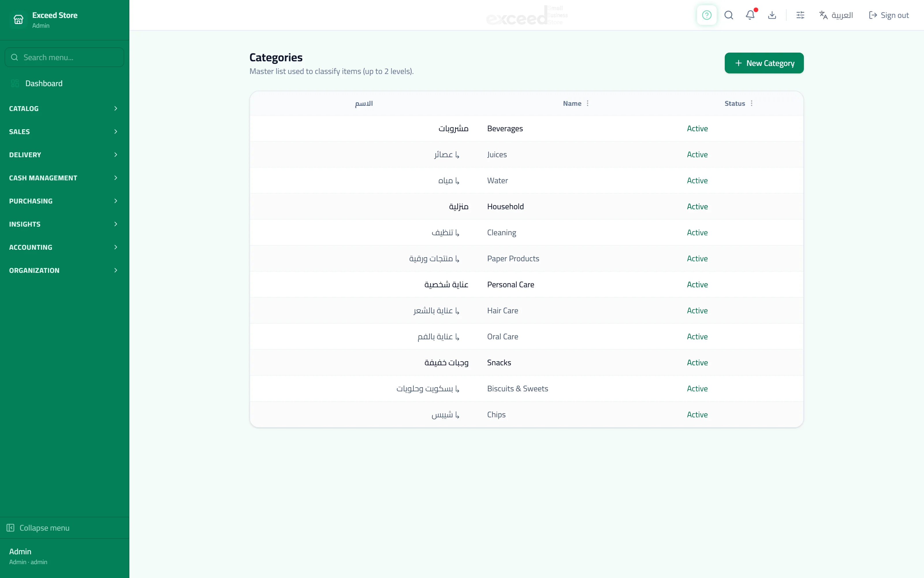Image resolution: width=924 pixels, height=578 pixels.
Task: Click the Categories page heading
Action: (276, 57)
